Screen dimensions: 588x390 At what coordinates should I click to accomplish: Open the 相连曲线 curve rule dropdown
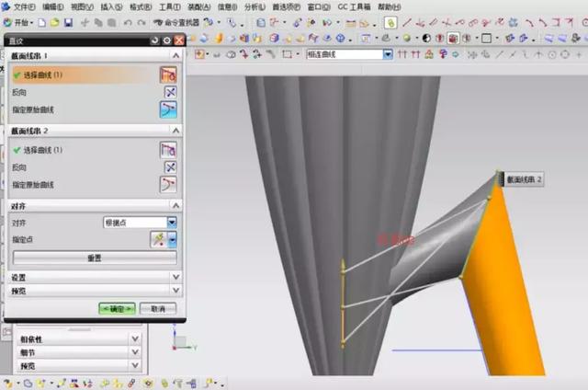pos(387,54)
